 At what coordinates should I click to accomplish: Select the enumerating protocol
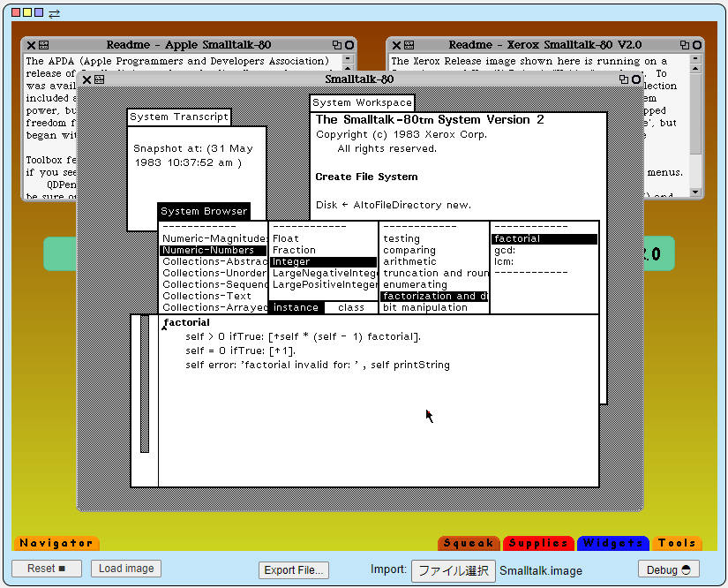pyautogui.click(x=434, y=284)
